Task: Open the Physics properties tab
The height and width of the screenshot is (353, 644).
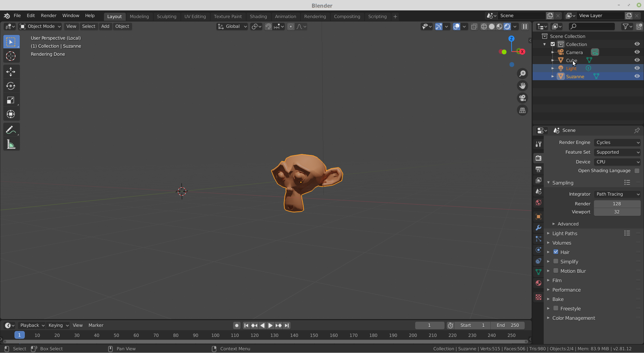Action: coord(538,250)
